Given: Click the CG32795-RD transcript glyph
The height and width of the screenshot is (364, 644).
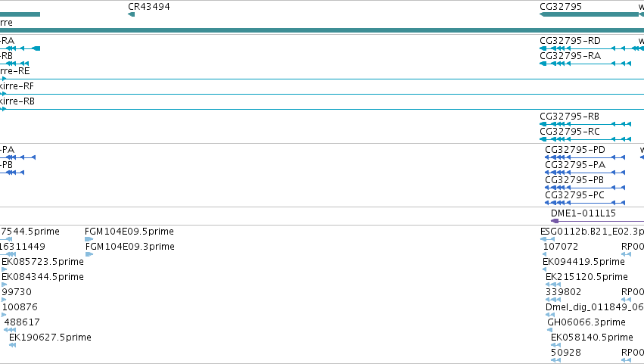Looking at the screenshot, I should tap(592, 48).
